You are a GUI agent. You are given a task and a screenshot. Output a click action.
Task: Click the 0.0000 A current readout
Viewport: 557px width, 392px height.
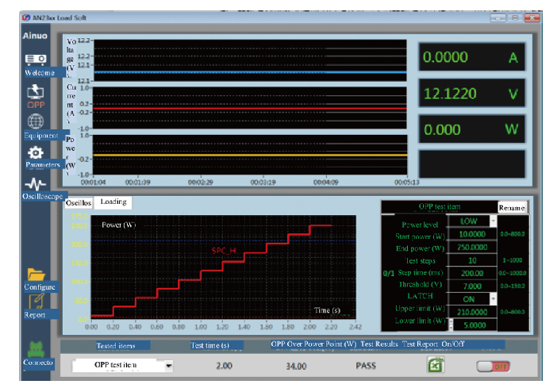[471, 57]
